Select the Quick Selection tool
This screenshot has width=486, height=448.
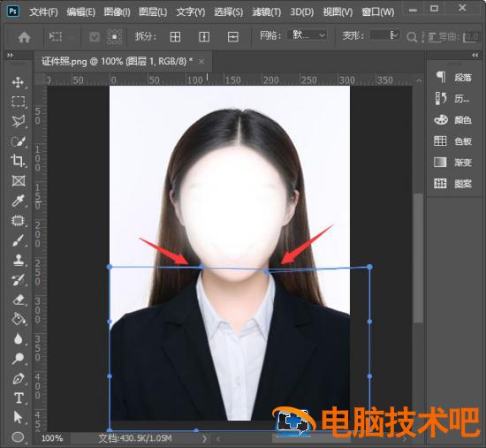[18, 141]
